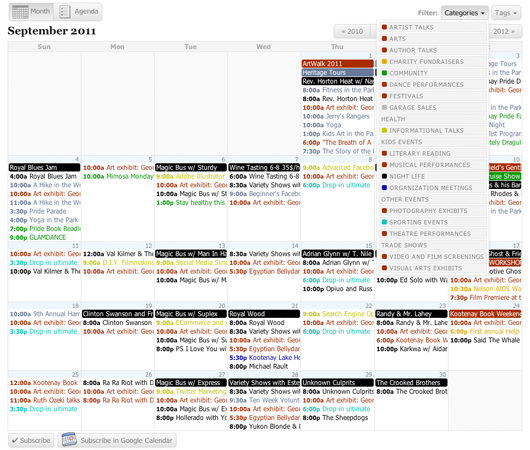Go to previous year 2010
The height and width of the screenshot is (450, 530).
point(352,31)
